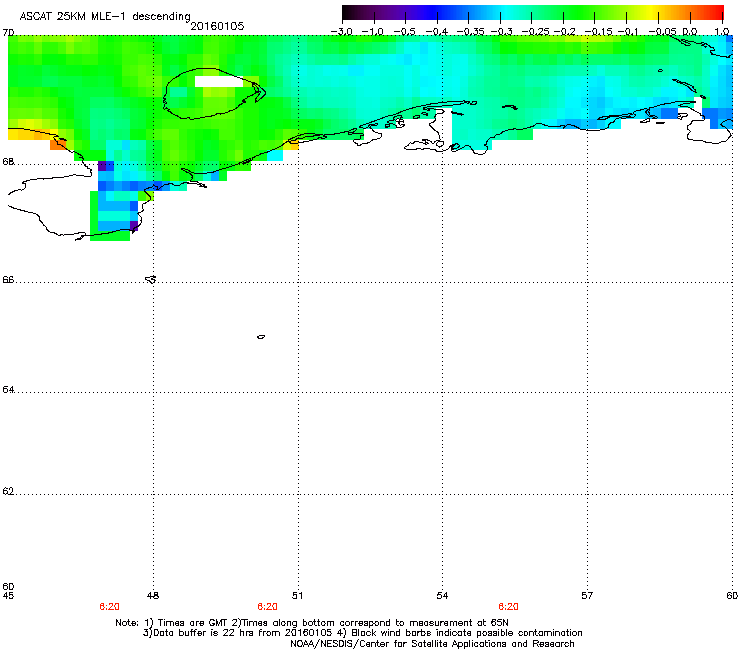Click the date label 20160105 below the title
This screenshot has width=740, height=650.
coord(217,26)
